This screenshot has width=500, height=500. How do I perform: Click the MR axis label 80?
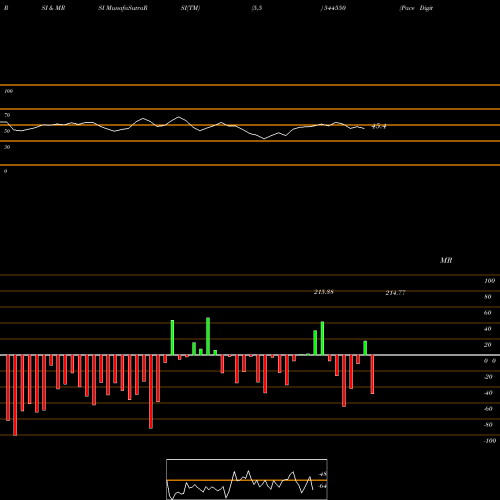[x=488, y=297]
